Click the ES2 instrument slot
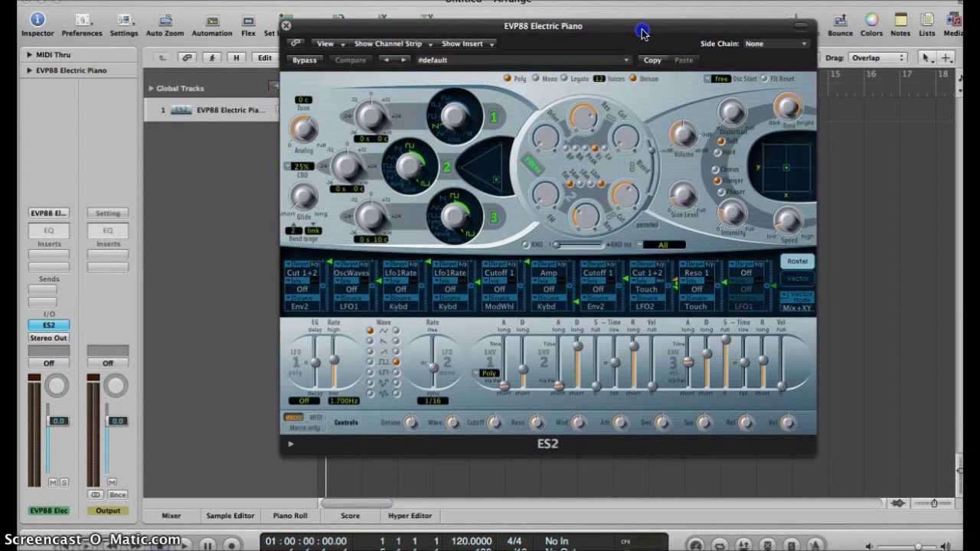The image size is (980, 551). pyautogui.click(x=48, y=325)
